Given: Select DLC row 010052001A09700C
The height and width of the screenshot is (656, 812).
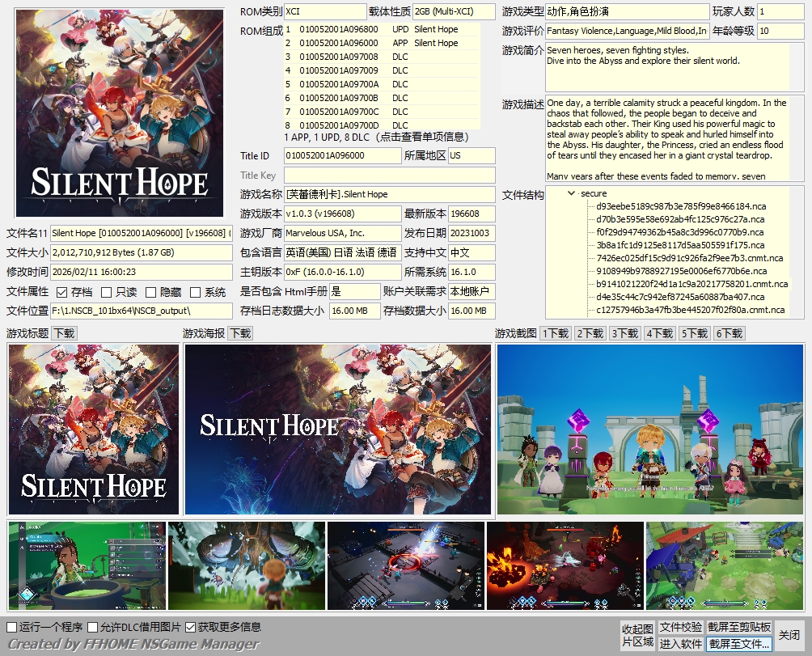Looking at the screenshot, I should pos(382,112).
